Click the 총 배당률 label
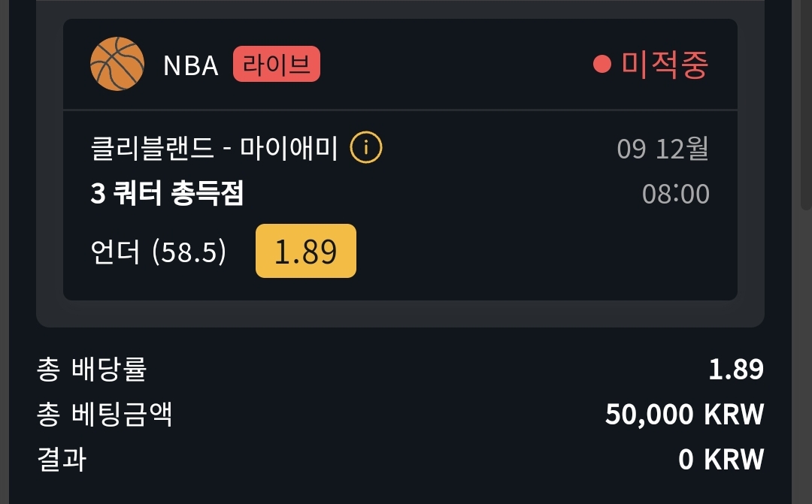 (92, 369)
